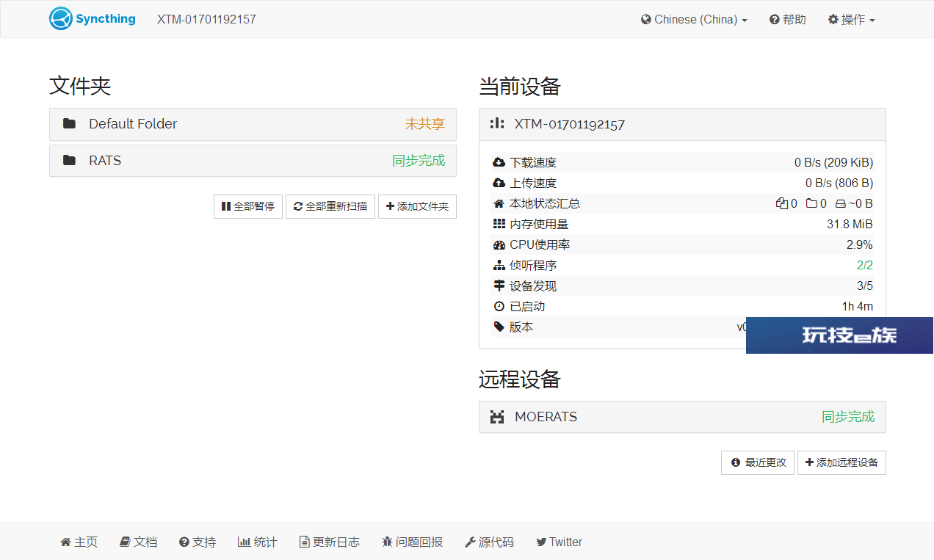Click the 添加远程设备 add remote device button
The image size is (934, 560).
click(841, 463)
